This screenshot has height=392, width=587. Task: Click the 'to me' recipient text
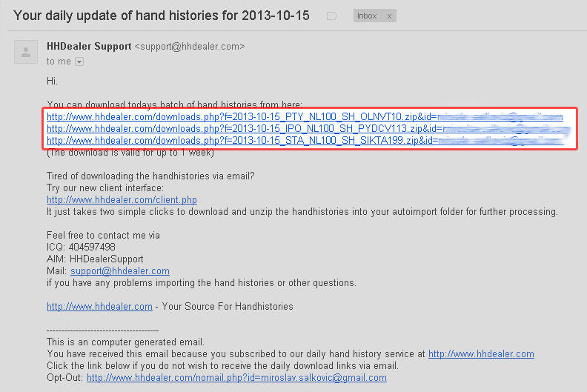[x=59, y=62]
